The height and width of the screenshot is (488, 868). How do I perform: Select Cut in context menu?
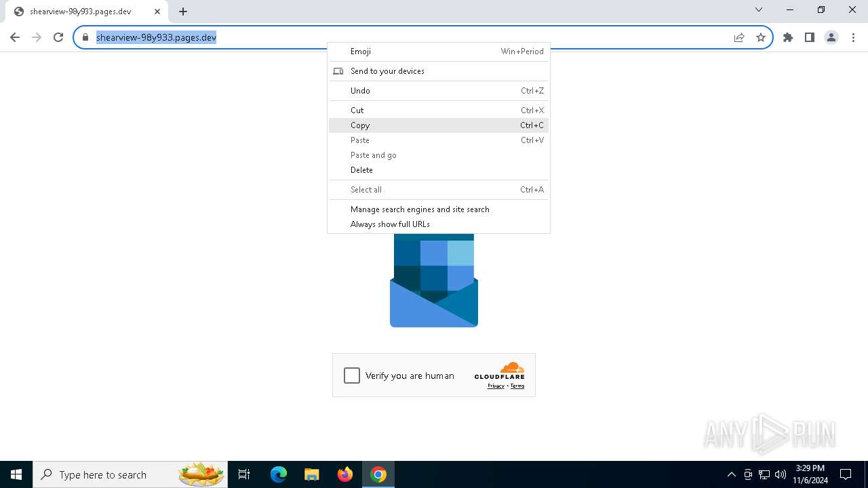coord(439,110)
